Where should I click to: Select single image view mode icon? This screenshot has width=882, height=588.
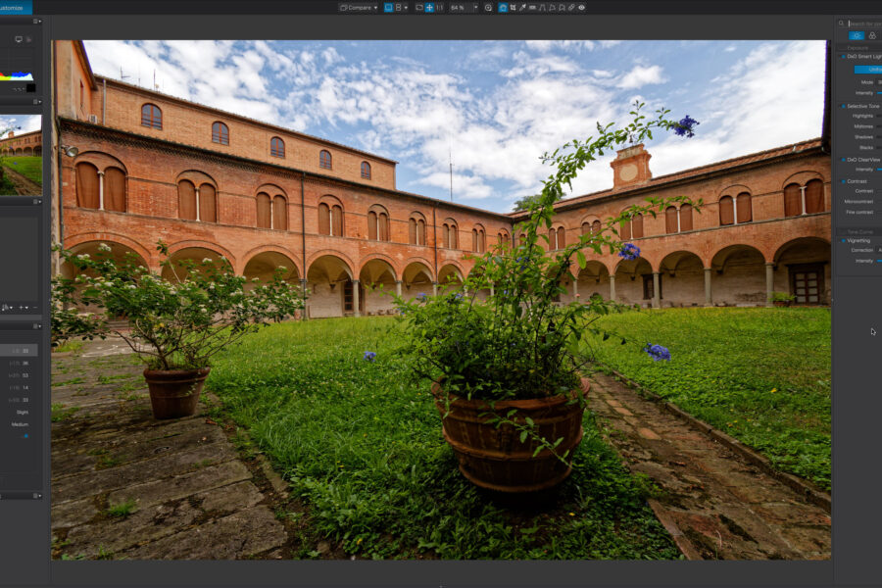pyautogui.click(x=388, y=7)
